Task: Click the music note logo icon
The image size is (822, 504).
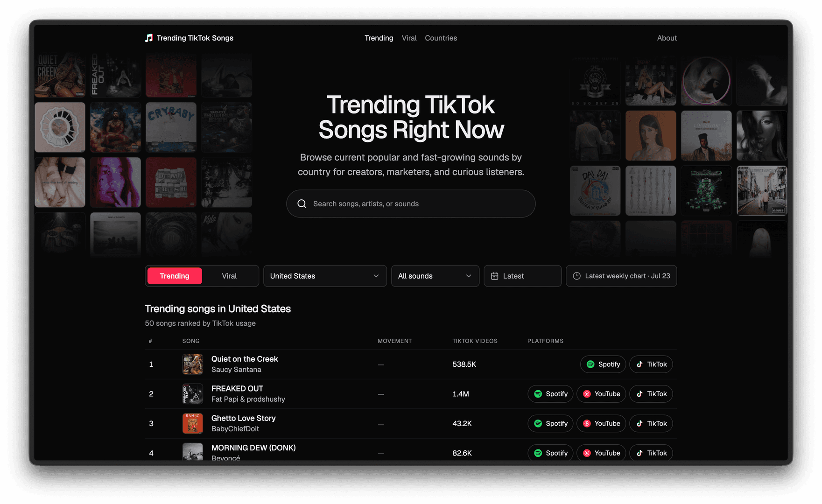Action: (149, 38)
